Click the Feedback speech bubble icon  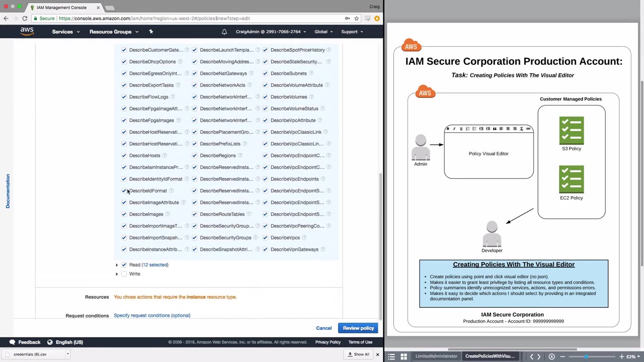tap(12, 342)
